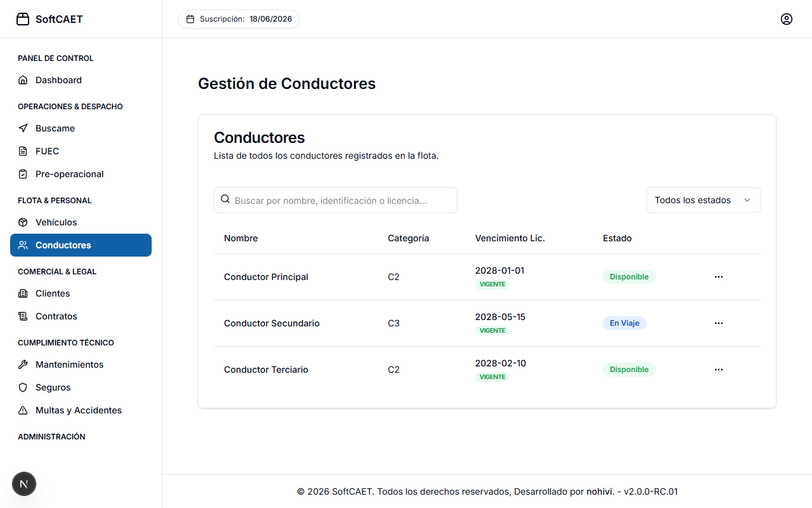This screenshot has height=508, width=812.
Task: Open the Todos los estados dropdown
Action: [704, 200]
